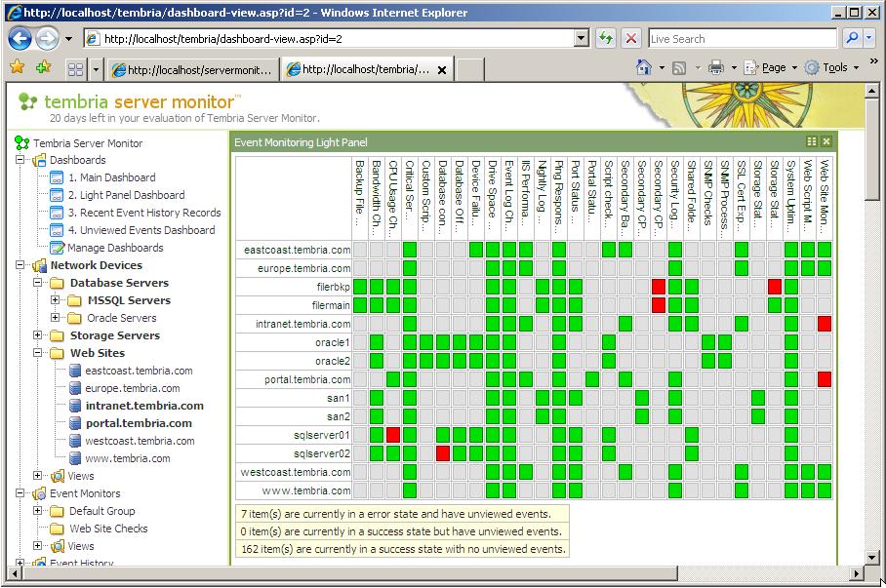Open the Tools menu dropdown arrow
The height and width of the screenshot is (588, 886).
pyautogui.click(x=856, y=68)
